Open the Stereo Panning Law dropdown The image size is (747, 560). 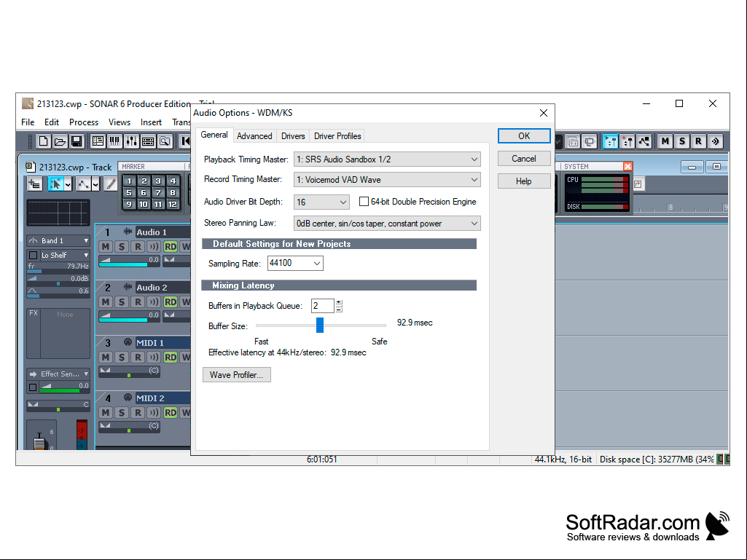click(387, 224)
